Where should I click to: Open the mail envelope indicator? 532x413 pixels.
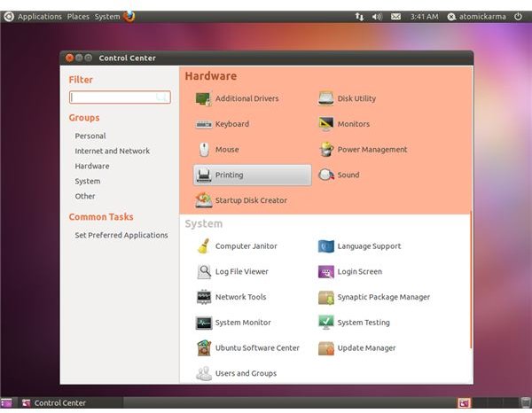(x=395, y=17)
